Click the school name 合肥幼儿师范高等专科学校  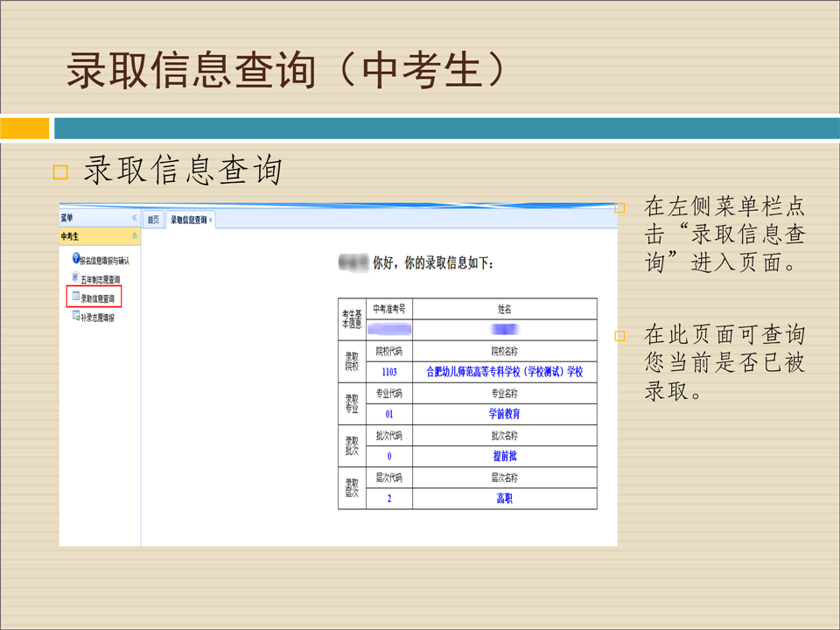click(504, 372)
